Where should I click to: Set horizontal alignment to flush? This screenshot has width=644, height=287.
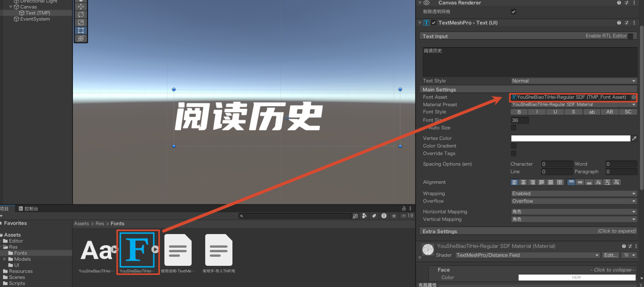551,182
